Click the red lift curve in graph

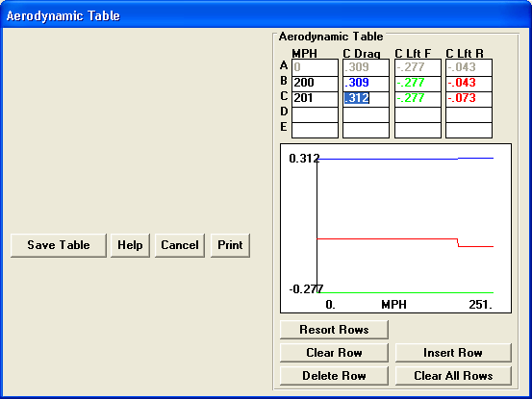[387, 239]
